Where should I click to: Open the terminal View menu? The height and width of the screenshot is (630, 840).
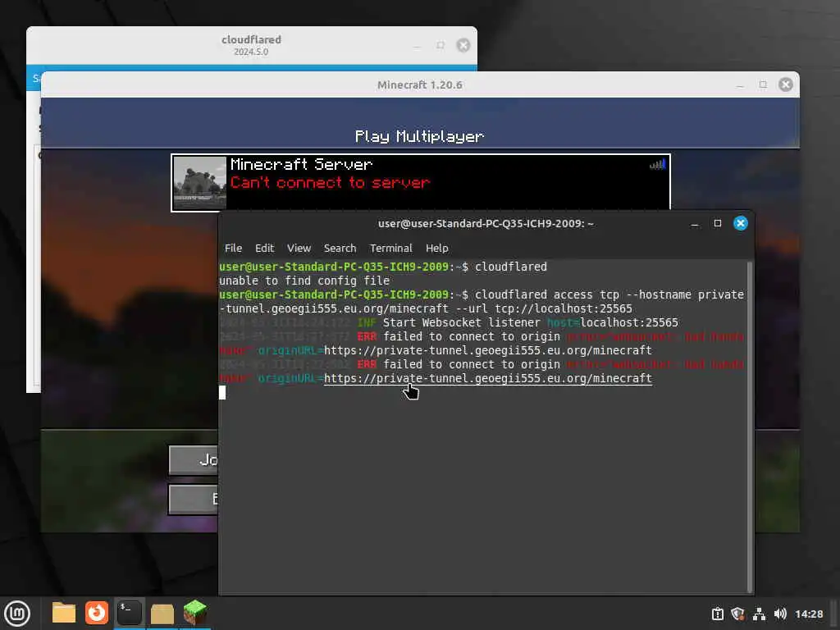(299, 248)
